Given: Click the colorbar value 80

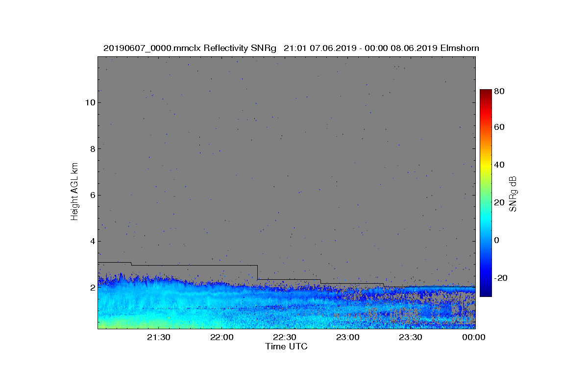Looking at the screenshot, I should click(x=500, y=91).
